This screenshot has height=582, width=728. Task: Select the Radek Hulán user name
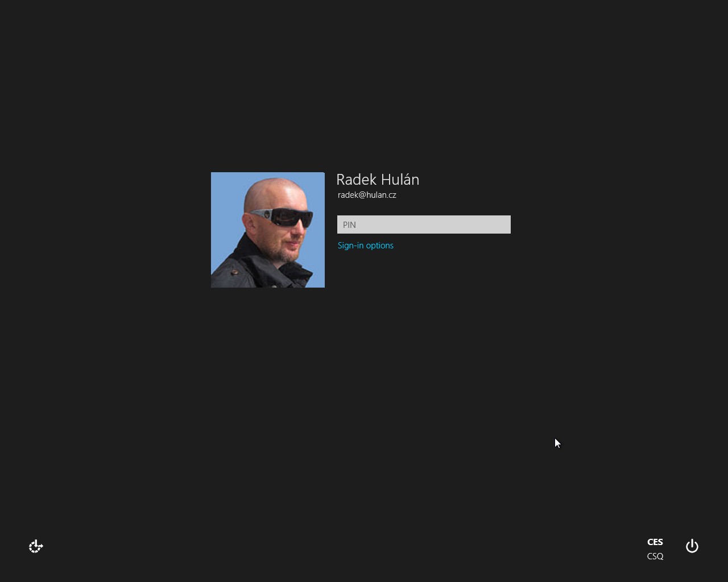coord(378,180)
